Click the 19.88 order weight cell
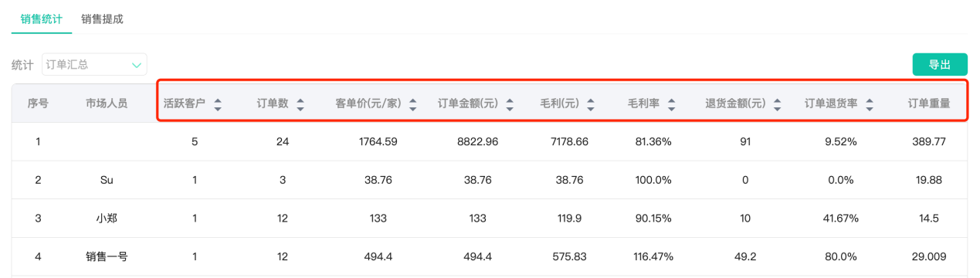 point(928,180)
